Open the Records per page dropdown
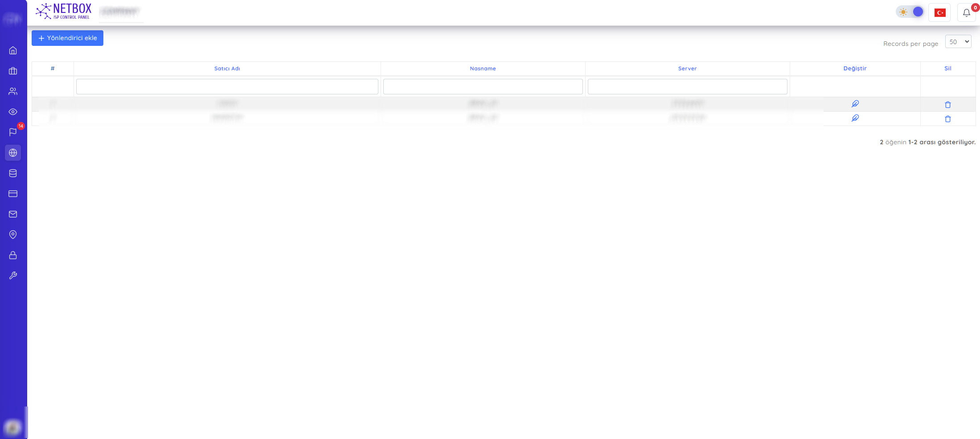Image resolution: width=980 pixels, height=439 pixels. click(x=958, y=42)
